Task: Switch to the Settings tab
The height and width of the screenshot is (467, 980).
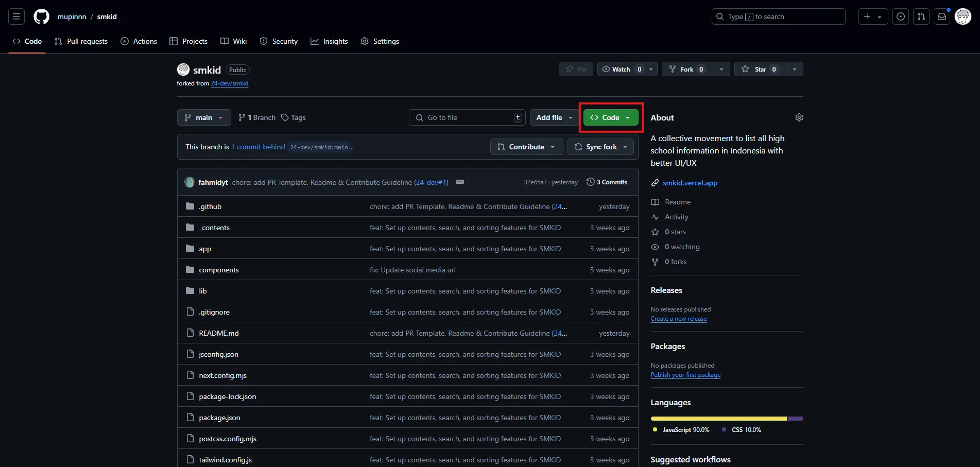Action: tap(380, 41)
